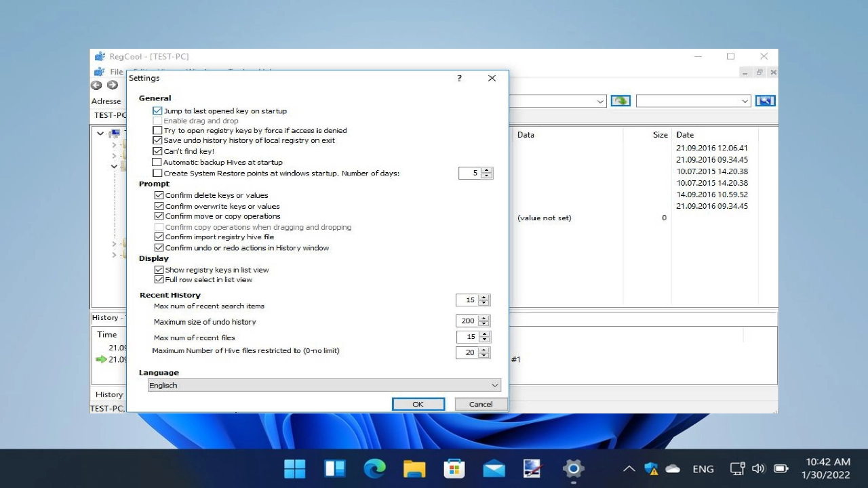Enable Automatic backup Hives at startup
868x488 pixels.
(157, 162)
